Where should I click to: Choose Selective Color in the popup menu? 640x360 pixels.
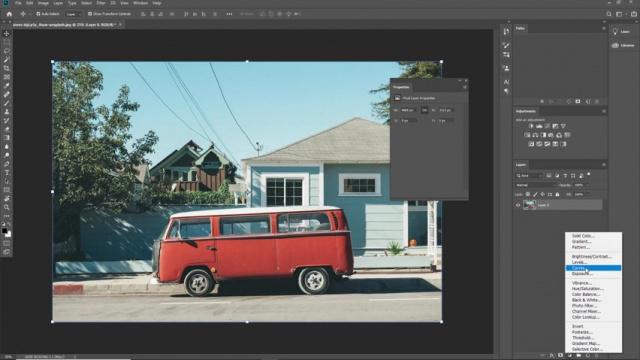click(x=593, y=349)
